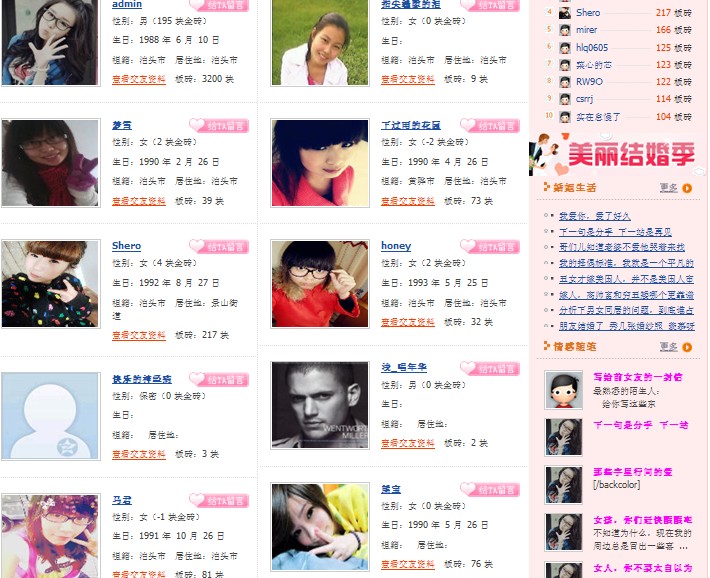Open the 美丽结婚季 wedding banner
710x578 pixels.
[618, 154]
